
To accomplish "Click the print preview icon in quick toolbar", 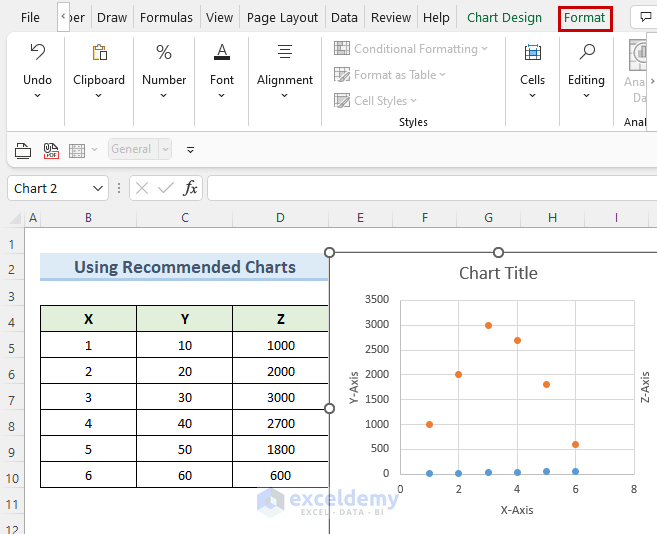I will click(23, 150).
